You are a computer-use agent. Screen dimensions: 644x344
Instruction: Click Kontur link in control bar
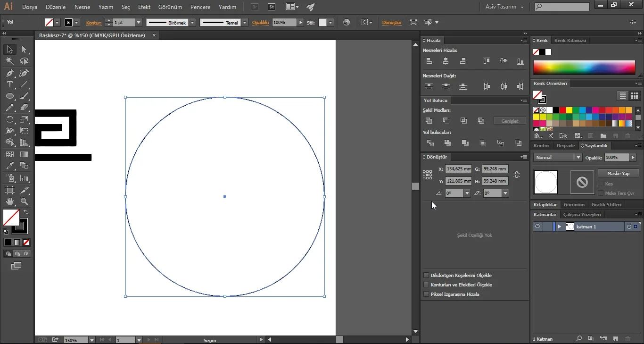(94, 23)
